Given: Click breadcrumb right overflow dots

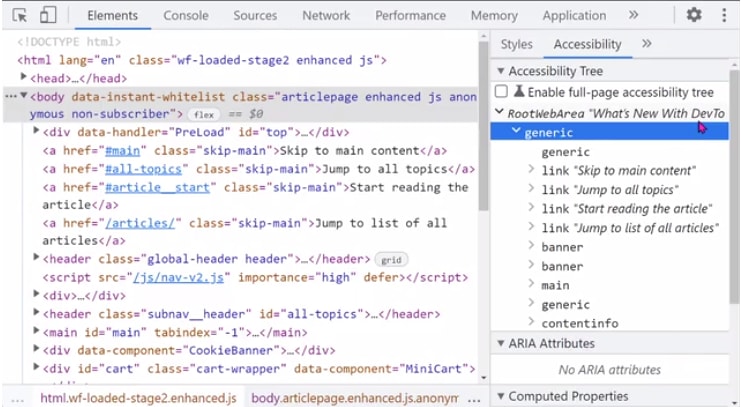Looking at the screenshot, I should click(x=474, y=398).
